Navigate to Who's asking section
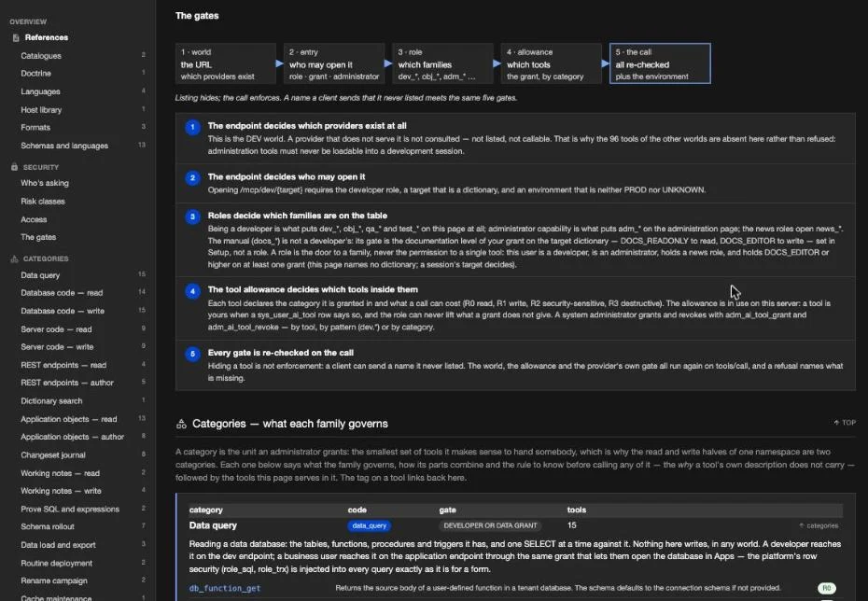 pyautogui.click(x=45, y=183)
